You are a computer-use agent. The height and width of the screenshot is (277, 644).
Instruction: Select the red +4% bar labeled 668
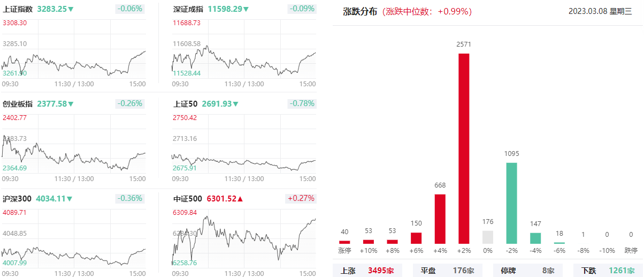pyautogui.click(x=440, y=219)
